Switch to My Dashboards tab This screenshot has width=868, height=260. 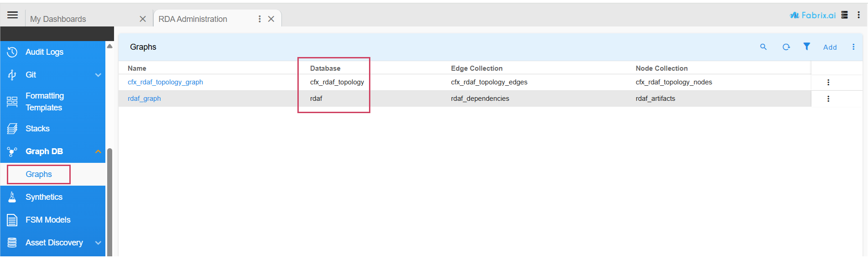point(58,19)
